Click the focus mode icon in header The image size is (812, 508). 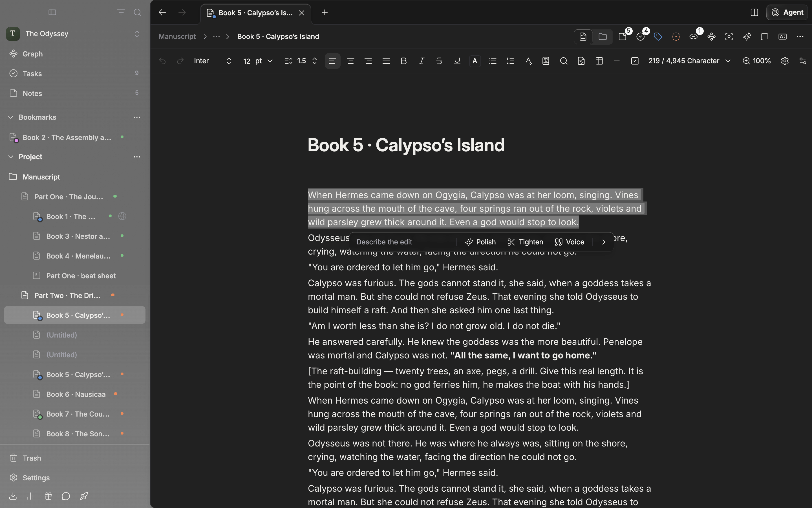click(x=729, y=37)
